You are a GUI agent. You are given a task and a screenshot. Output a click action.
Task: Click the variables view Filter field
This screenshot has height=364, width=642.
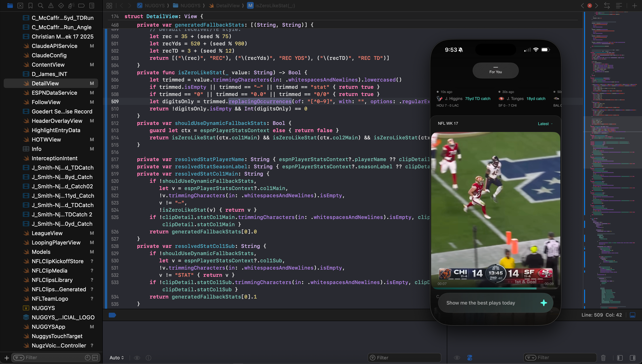click(x=405, y=358)
